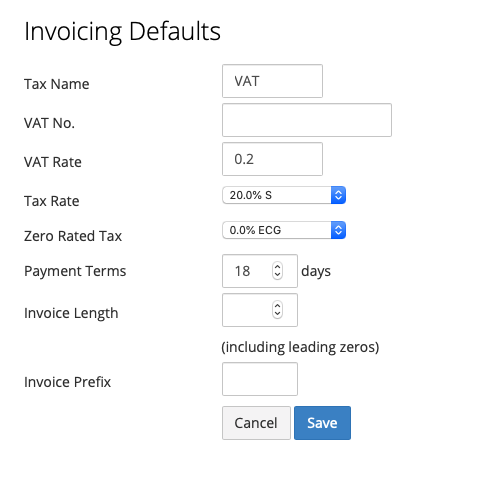Click the VAT Rate field showing 0.2

[272, 159]
